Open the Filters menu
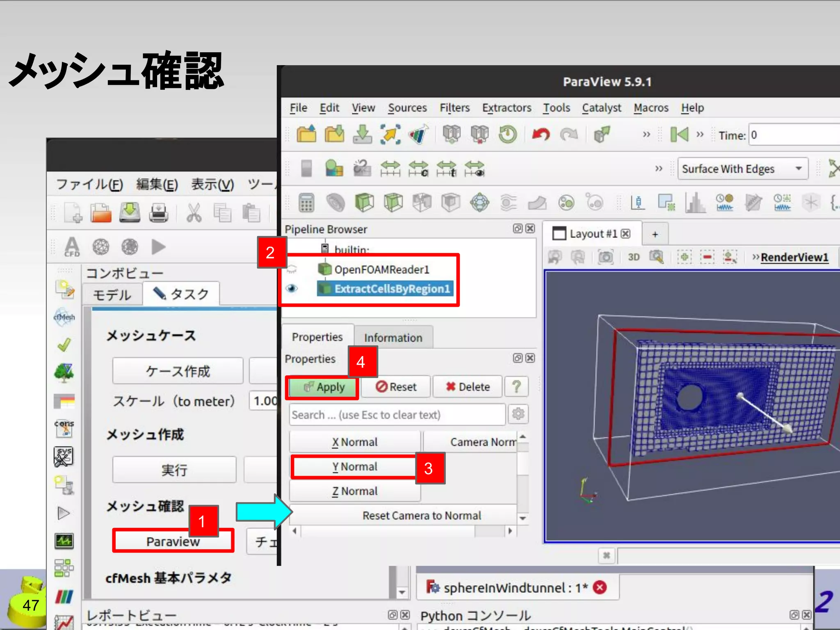This screenshot has height=630, width=840. coord(454,108)
